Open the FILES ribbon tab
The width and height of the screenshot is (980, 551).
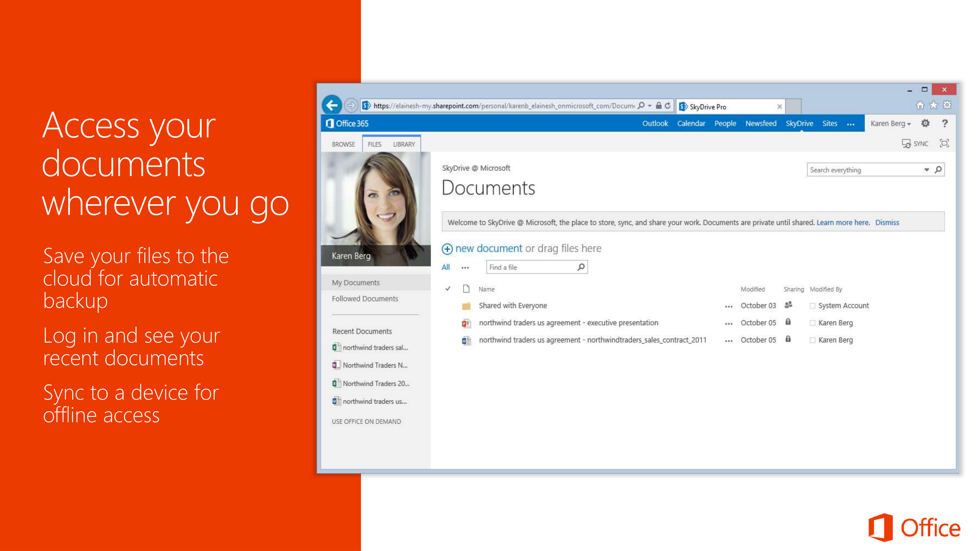pyautogui.click(x=374, y=144)
